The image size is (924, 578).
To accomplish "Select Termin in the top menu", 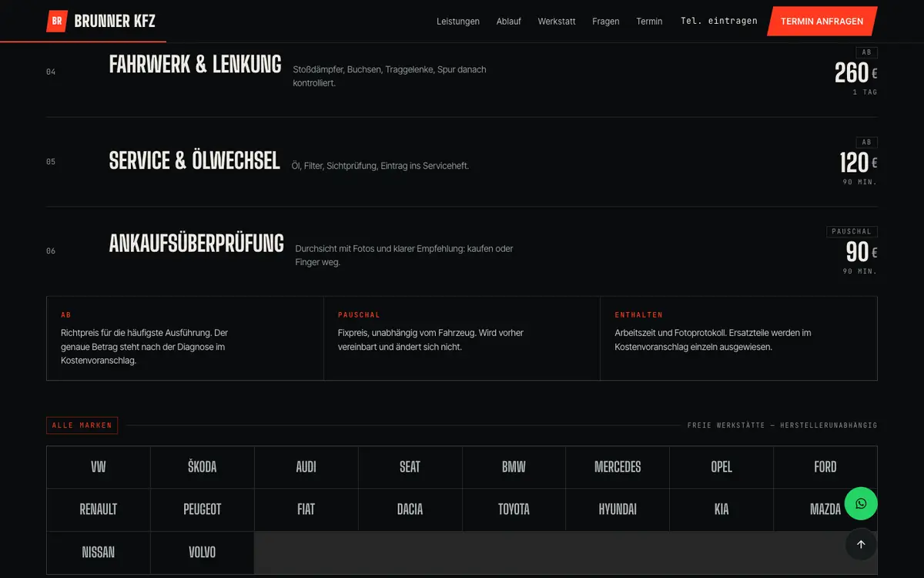I will [649, 22].
